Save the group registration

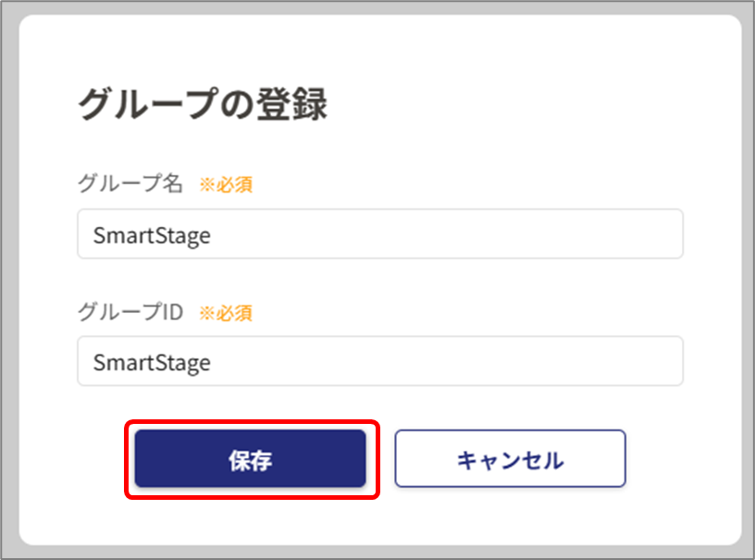click(x=251, y=458)
